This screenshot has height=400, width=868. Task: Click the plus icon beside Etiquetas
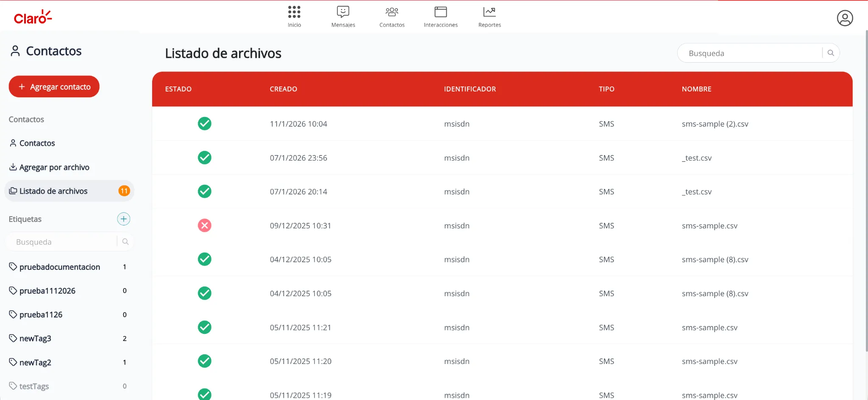pos(123,219)
